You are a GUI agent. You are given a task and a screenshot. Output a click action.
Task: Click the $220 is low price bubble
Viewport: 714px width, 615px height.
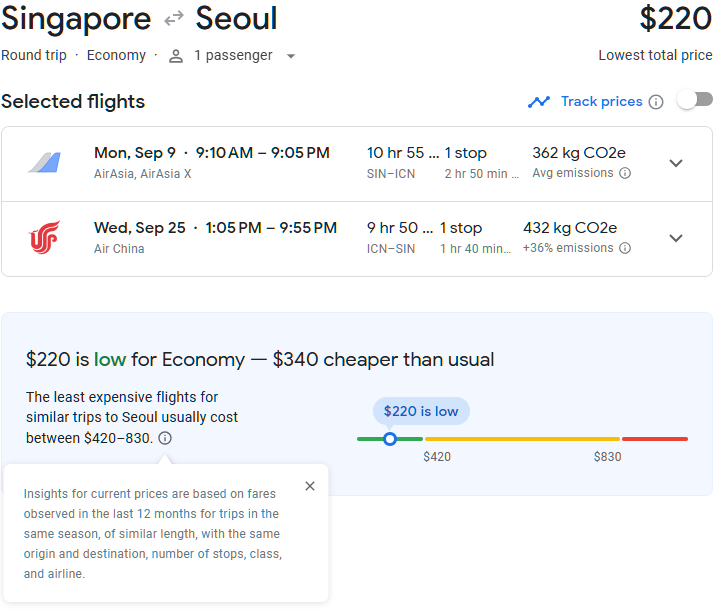pos(421,411)
